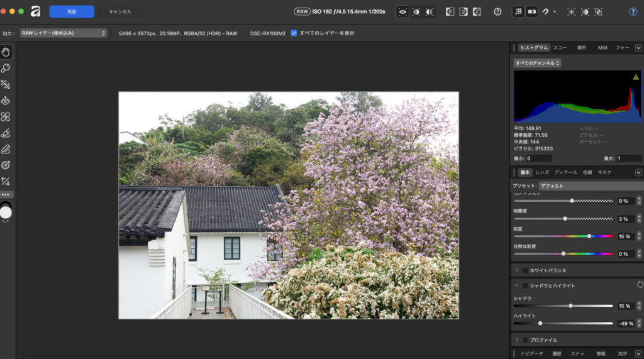Select the zoom magnifier tool
Viewport: 644px width, 359px height.
tap(6, 69)
